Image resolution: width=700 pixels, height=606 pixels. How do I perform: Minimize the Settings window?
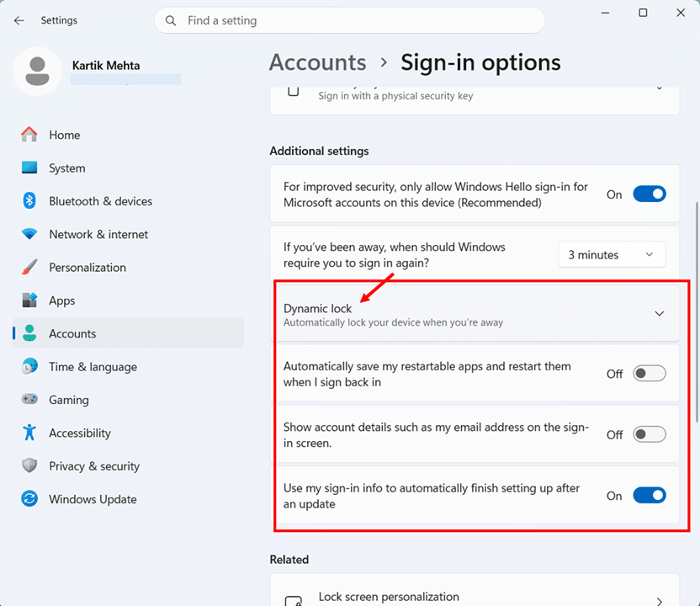coord(605,13)
